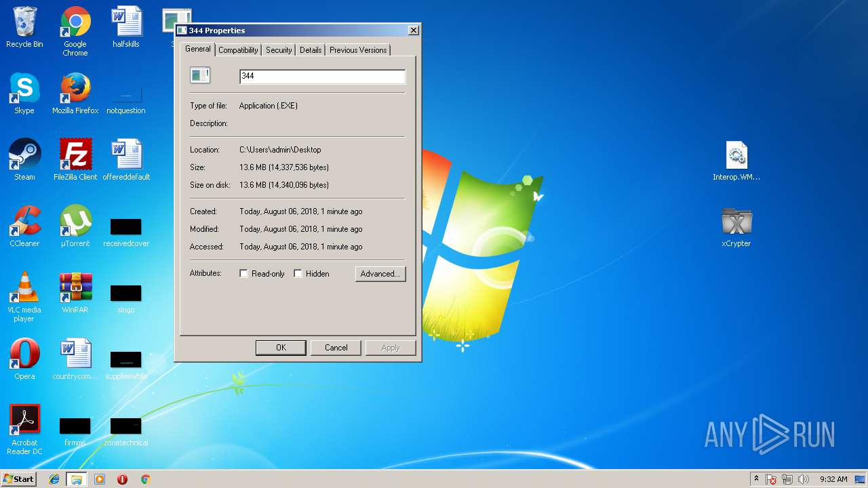Image resolution: width=868 pixels, height=488 pixels.
Task: Open Mozilla Firefox desktop shortcut
Action: point(75,94)
